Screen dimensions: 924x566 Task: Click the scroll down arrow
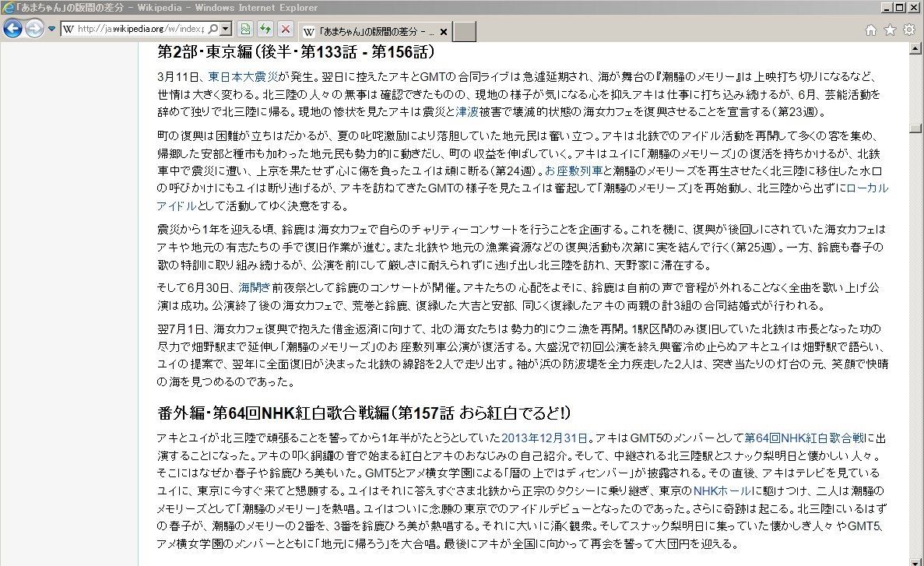915,561
